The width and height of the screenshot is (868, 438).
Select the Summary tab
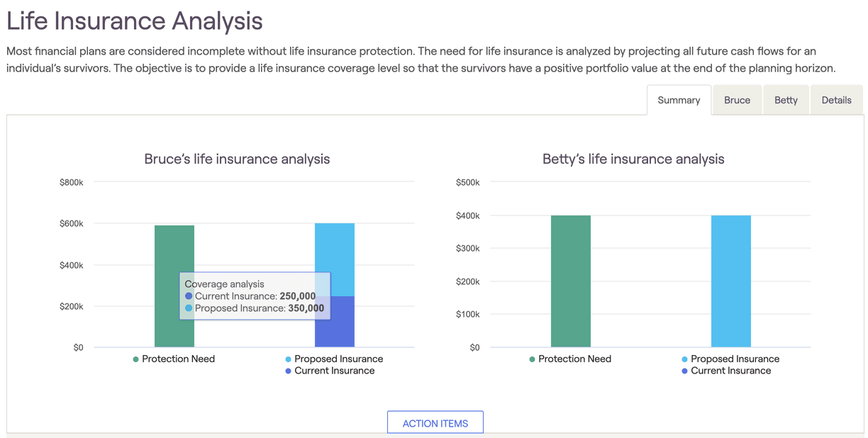(678, 100)
